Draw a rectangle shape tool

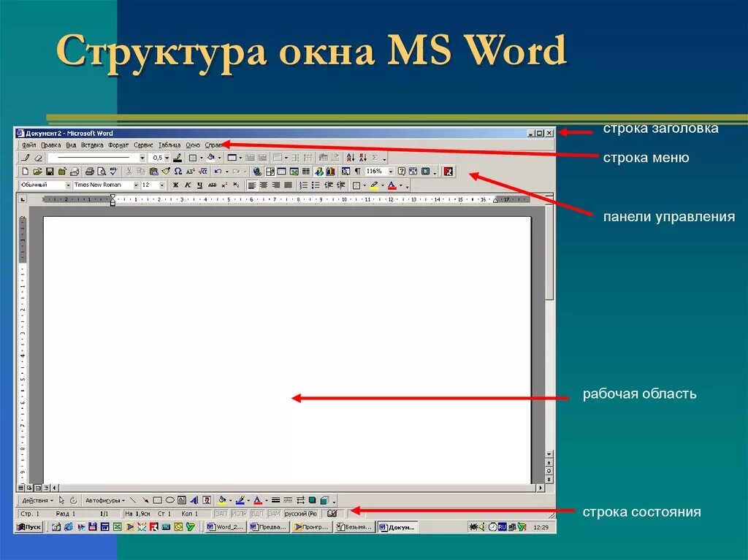(x=157, y=500)
